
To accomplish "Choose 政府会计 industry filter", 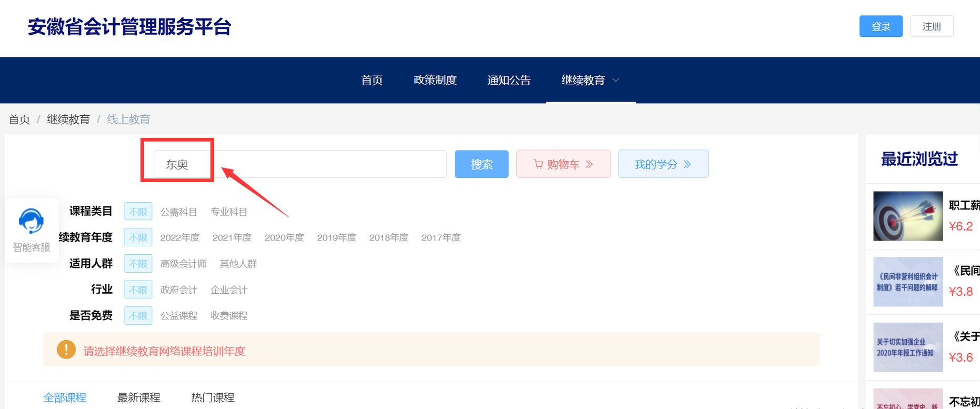I will click(x=178, y=290).
